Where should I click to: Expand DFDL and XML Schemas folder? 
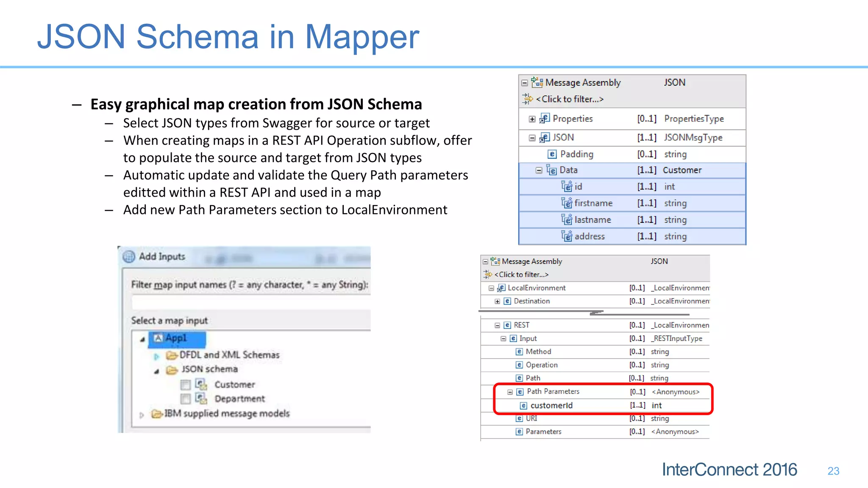click(x=157, y=357)
